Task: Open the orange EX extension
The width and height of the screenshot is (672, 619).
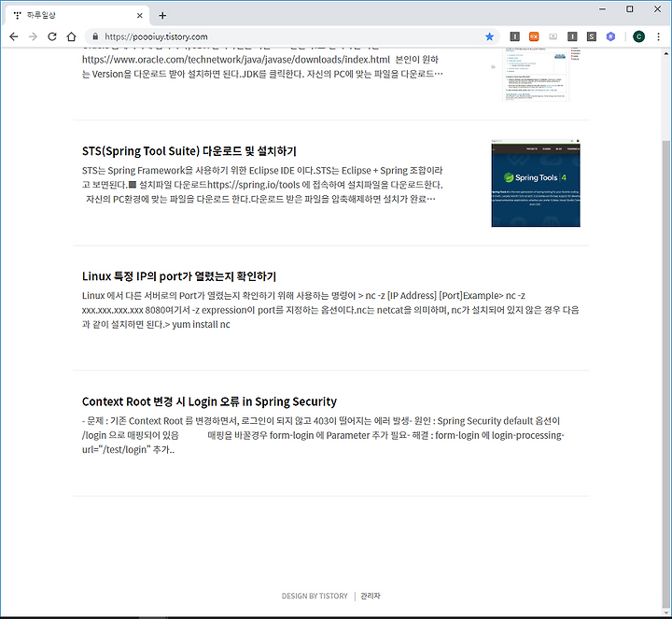Action: pyautogui.click(x=534, y=36)
